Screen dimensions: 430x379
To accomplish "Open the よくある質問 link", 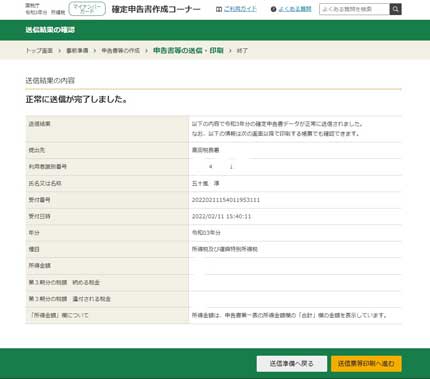I will (x=295, y=9).
